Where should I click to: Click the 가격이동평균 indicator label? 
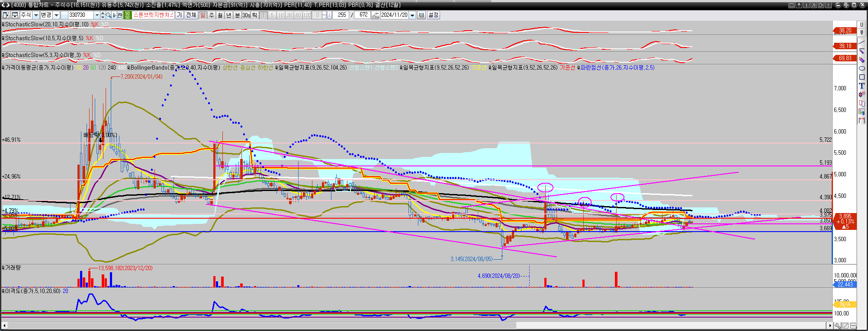(39, 68)
